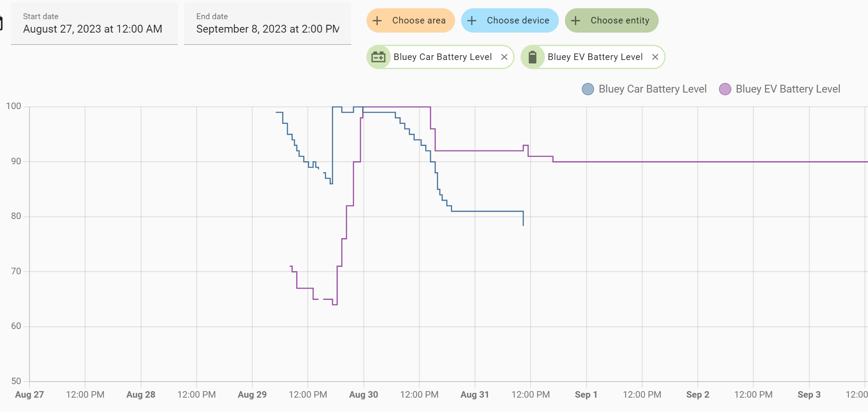
Task: Open the Choose area selector
Action: point(410,20)
